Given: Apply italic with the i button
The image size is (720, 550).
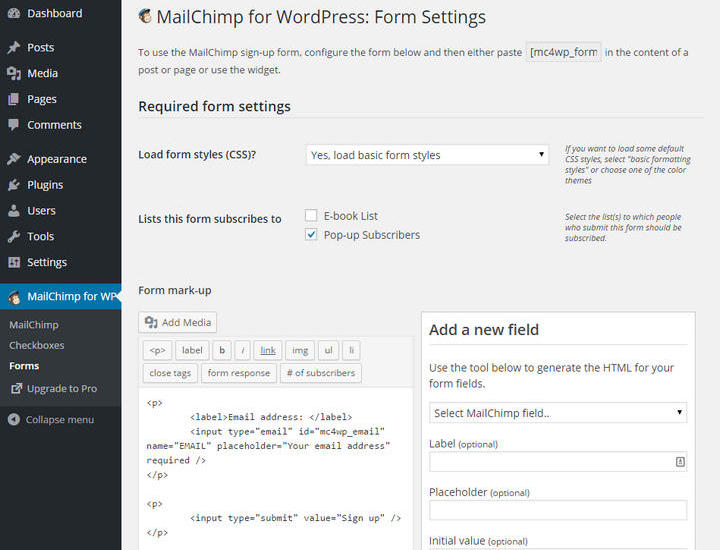Looking at the screenshot, I should pyautogui.click(x=242, y=350).
